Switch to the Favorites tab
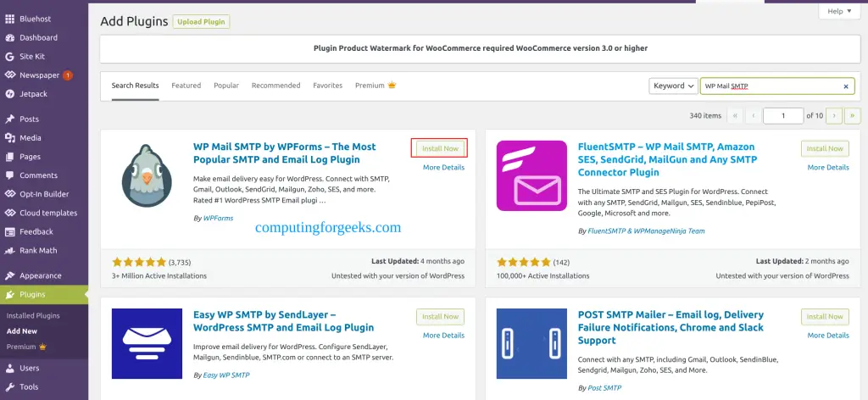The height and width of the screenshot is (400, 868). 328,86
